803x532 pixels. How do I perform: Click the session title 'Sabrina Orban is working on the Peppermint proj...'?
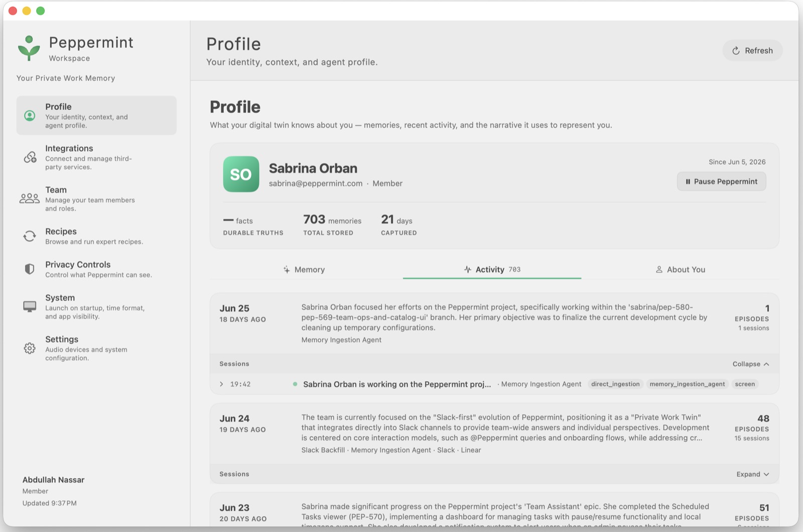pyautogui.click(x=397, y=384)
